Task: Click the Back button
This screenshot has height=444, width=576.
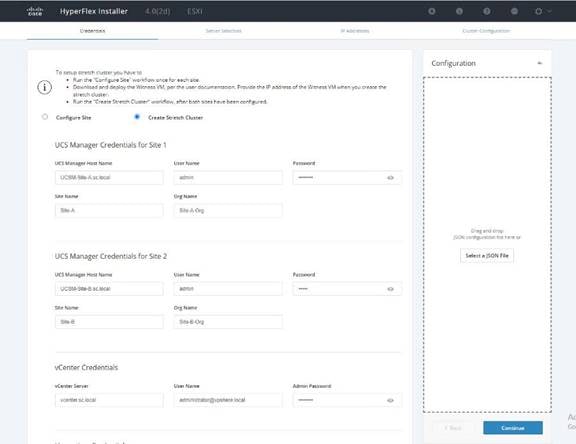Action: [x=453, y=428]
